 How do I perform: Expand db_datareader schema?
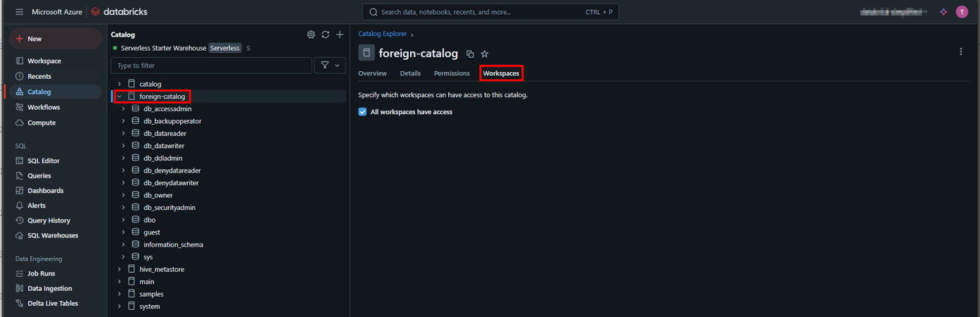(123, 133)
